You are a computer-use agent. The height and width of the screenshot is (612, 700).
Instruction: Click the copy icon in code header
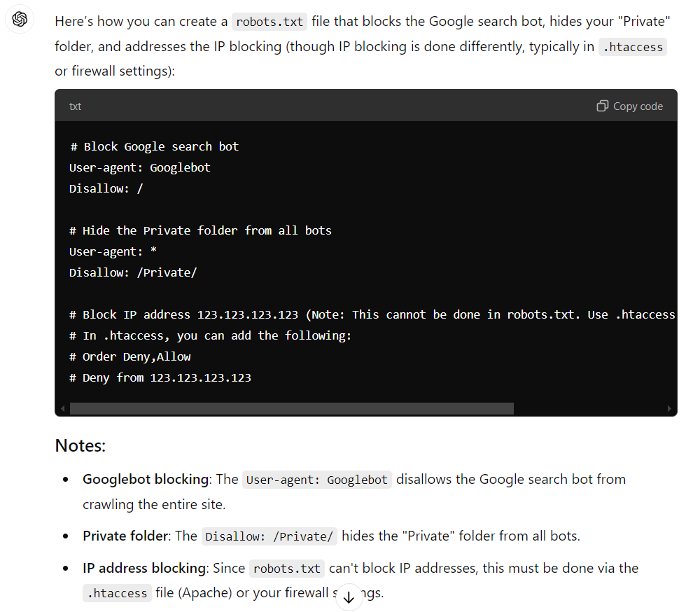pos(602,106)
